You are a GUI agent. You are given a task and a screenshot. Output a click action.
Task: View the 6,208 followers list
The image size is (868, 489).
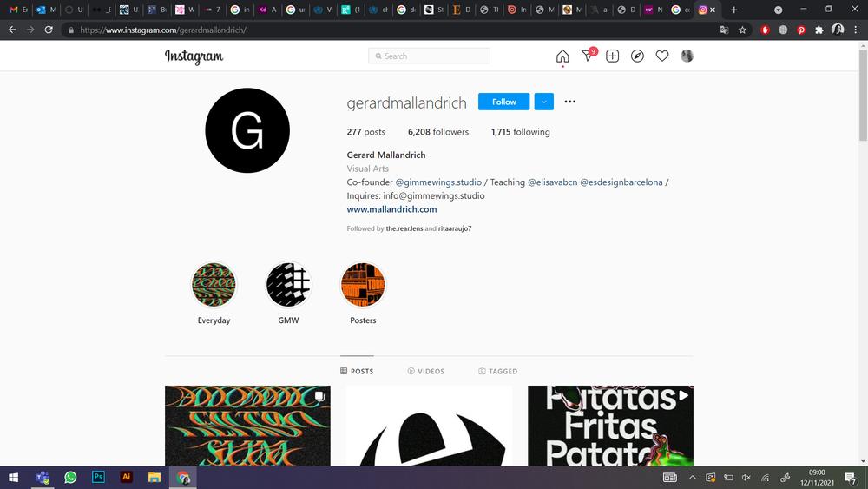438,132
